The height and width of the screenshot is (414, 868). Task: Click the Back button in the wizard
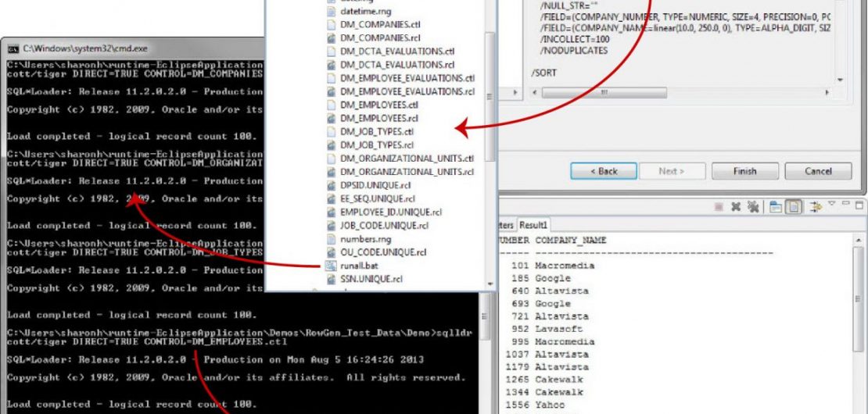coord(604,171)
